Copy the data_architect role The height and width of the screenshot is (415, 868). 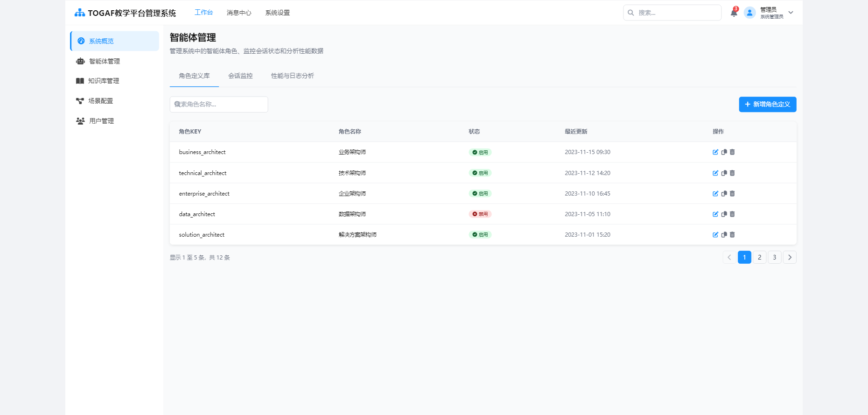click(x=724, y=214)
